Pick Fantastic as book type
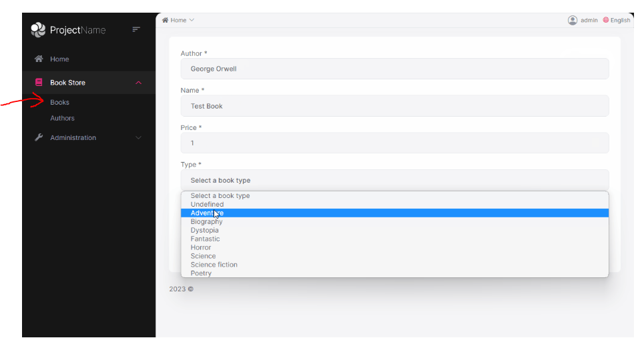Screen dimensions: 644x348 click(x=394, y=239)
